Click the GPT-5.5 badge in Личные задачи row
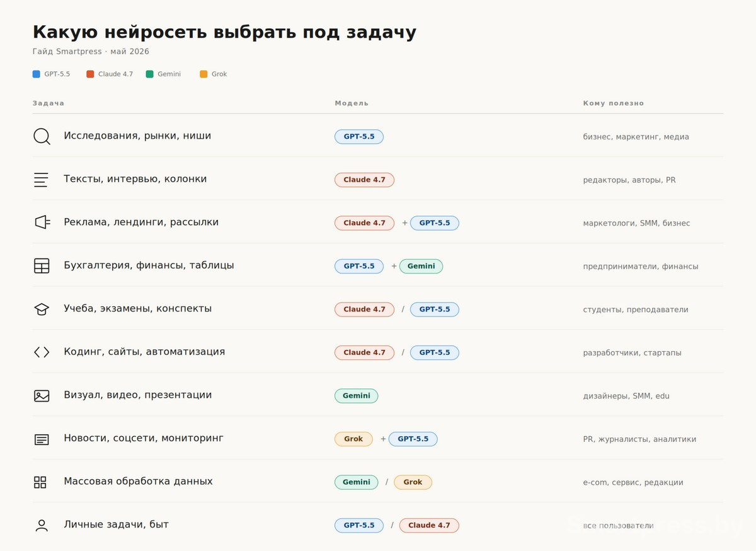 (359, 526)
